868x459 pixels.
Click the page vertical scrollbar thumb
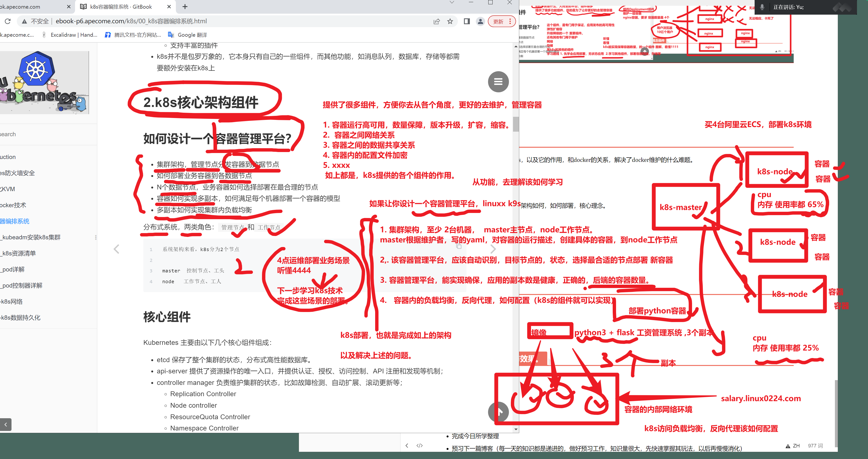pyautogui.click(x=516, y=124)
